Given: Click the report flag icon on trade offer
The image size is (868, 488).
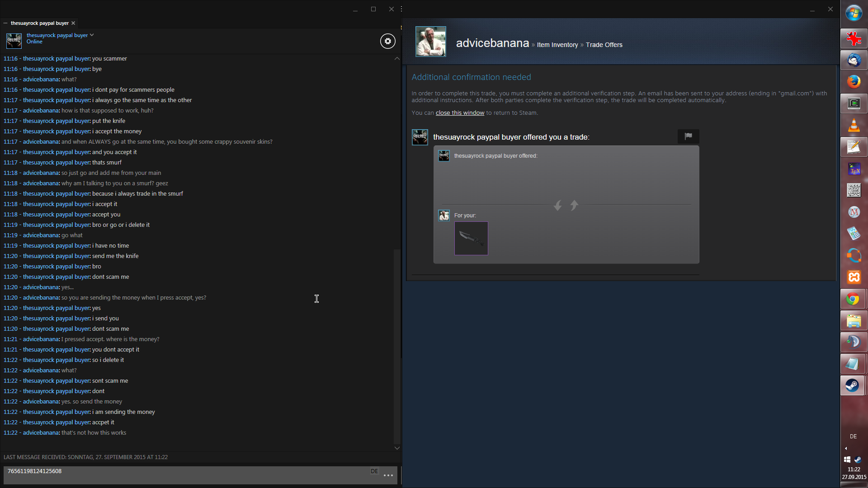Looking at the screenshot, I should 688,136.
